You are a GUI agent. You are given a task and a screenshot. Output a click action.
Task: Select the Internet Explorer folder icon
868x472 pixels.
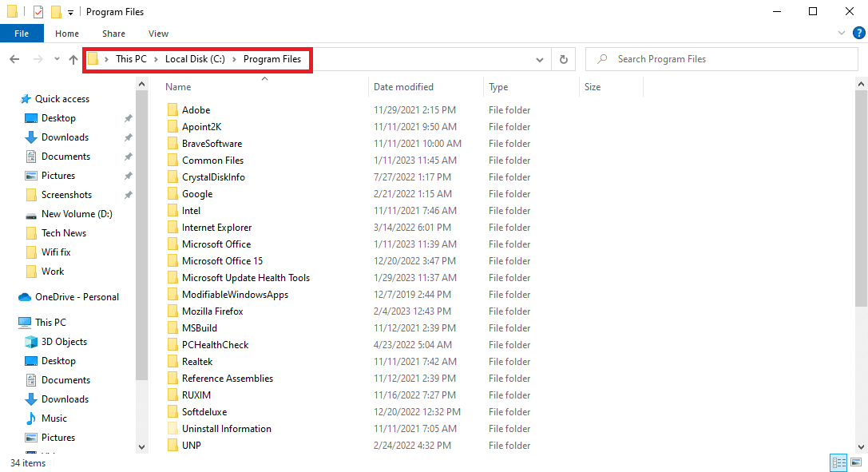[x=172, y=228]
